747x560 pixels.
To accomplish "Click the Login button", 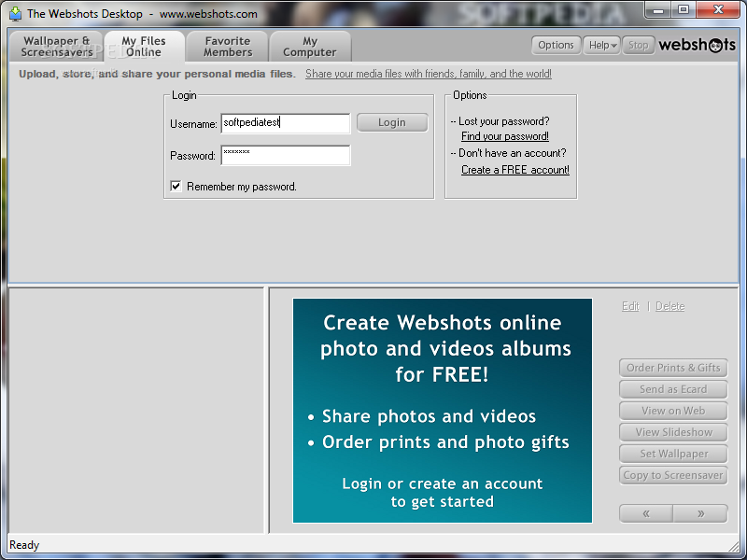I will [x=392, y=122].
